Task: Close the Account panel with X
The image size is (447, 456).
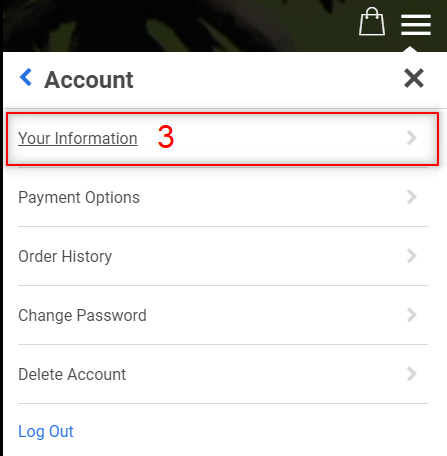Action: click(414, 78)
